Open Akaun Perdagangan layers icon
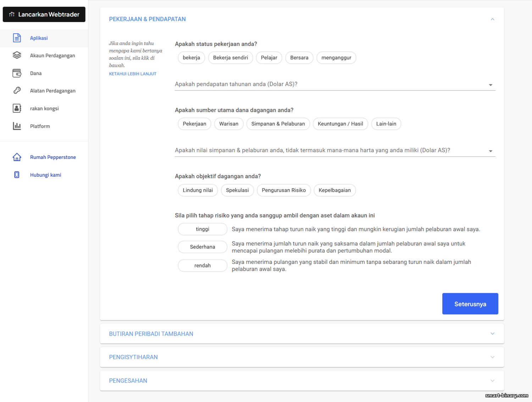The width and height of the screenshot is (532, 402). pyautogui.click(x=17, y=55)
